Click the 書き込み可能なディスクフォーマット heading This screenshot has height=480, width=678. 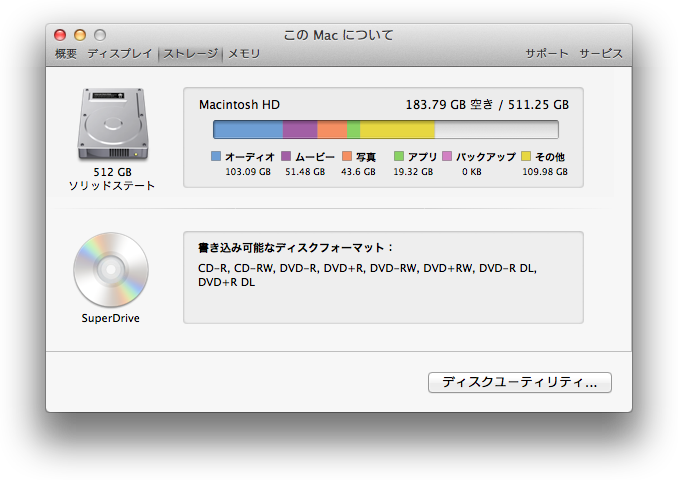pos(296,248)
